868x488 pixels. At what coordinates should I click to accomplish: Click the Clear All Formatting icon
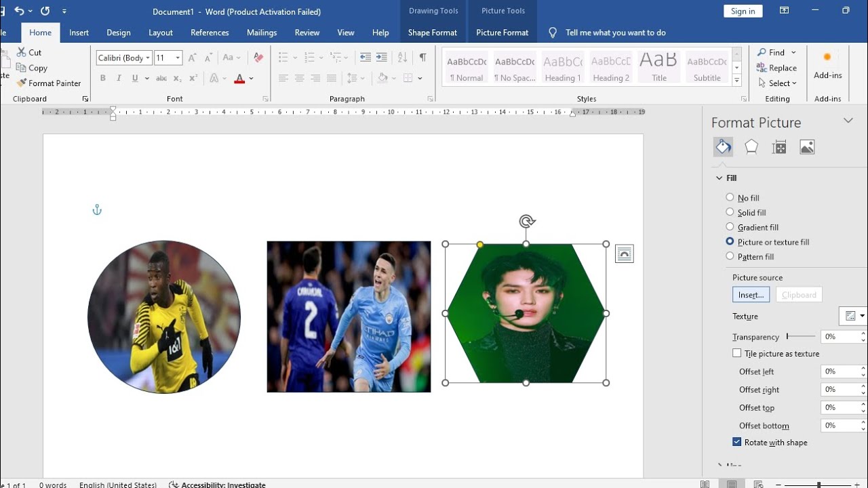[258, 58]
